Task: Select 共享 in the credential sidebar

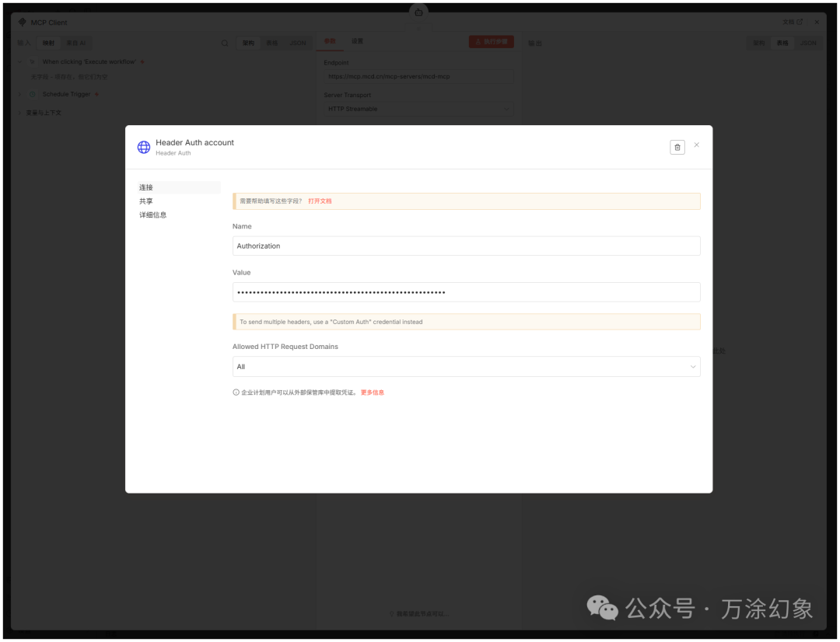Action: 146,201
